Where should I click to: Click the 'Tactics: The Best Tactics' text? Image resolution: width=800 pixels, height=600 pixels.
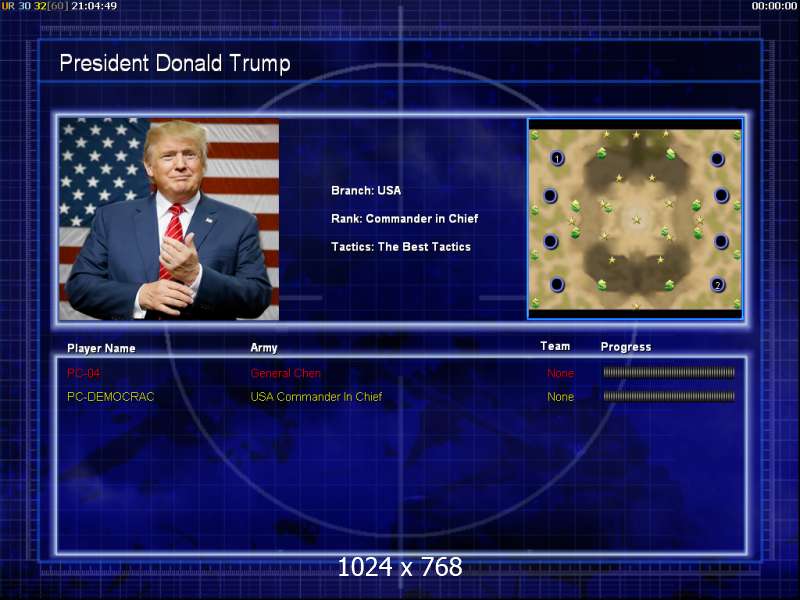401,247
